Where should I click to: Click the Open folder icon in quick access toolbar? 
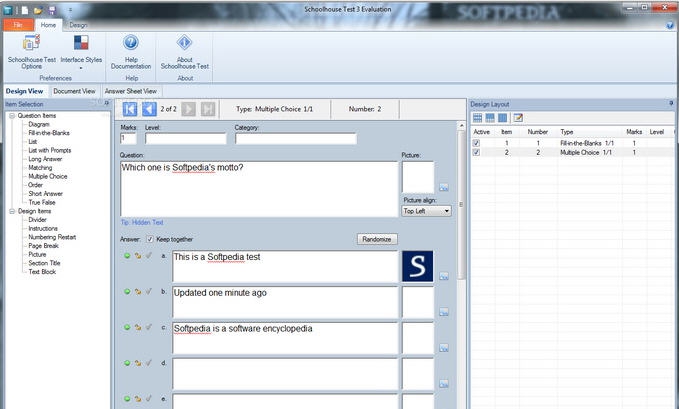pyautogui.click(x=38, y=10)
